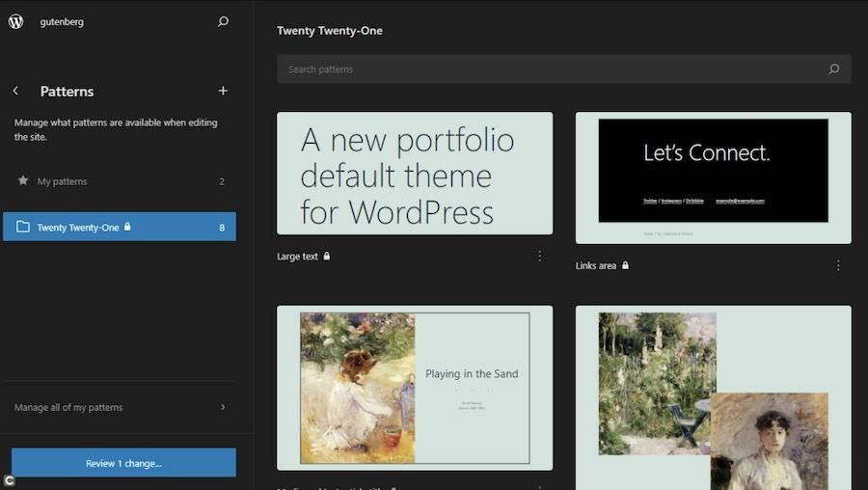Click the Large text pattern label
The height and width of the screenshot is (490, 868).
coord(297,257)
